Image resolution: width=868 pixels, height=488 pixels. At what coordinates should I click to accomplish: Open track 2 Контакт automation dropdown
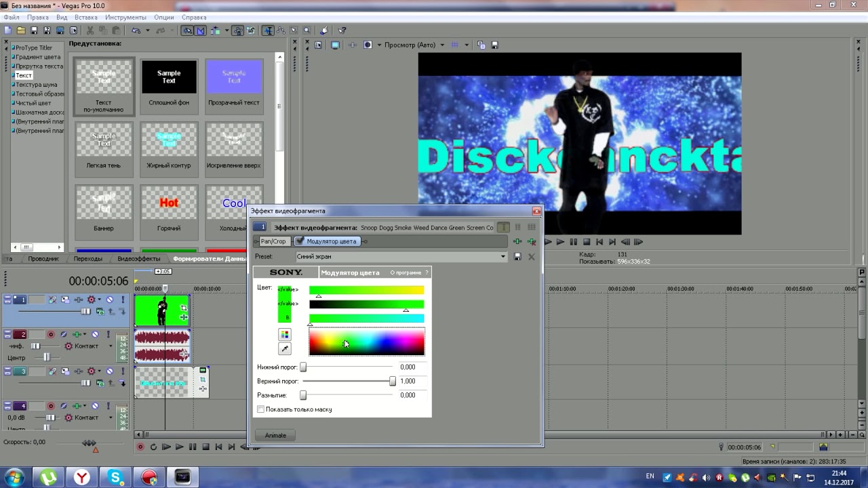pos(111,346)
